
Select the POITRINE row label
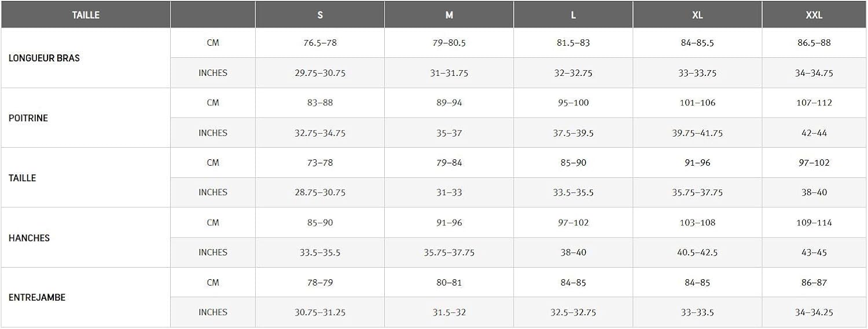28,118
